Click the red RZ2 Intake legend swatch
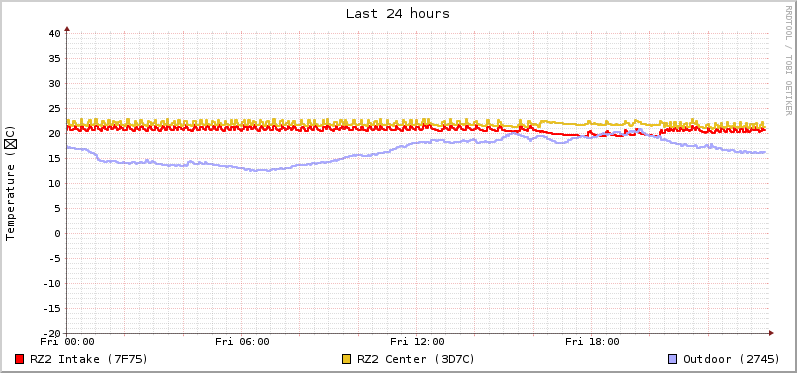This screenshot has width=797, height=373. [x=20, y=359]
